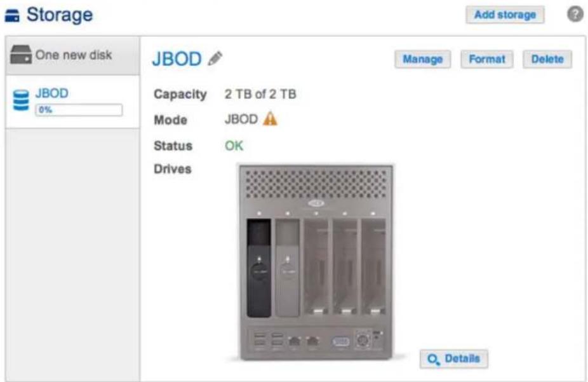The width and height of the screenshot is (588, 382).
Task: Click the Manage button
Action: [x=423, y=59]
